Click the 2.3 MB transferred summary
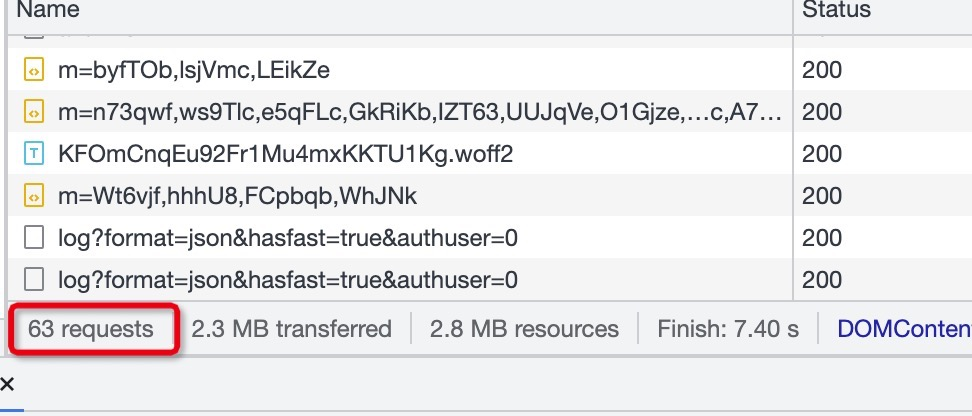 tap(291, 329)
